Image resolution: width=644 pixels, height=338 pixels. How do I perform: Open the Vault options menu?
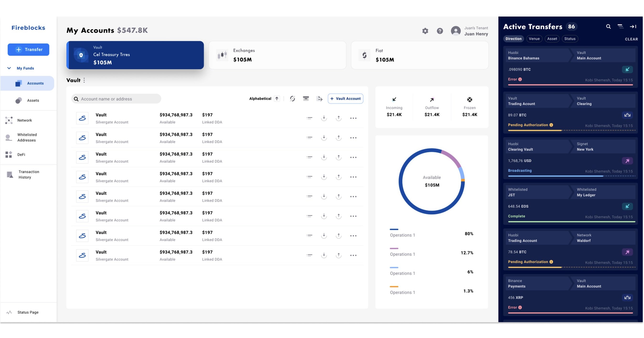(x=84, y=80)
